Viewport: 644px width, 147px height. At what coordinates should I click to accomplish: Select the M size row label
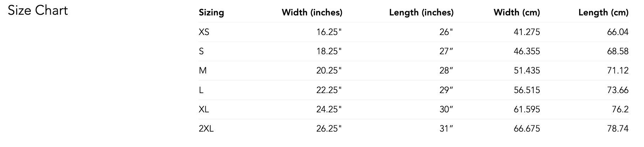pos(203,71)
